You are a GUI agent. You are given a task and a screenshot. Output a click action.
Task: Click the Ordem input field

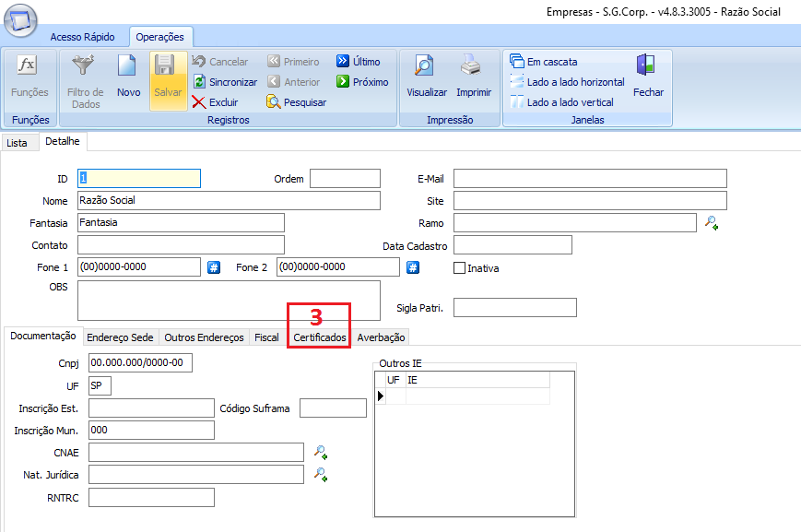pos(346,178)
